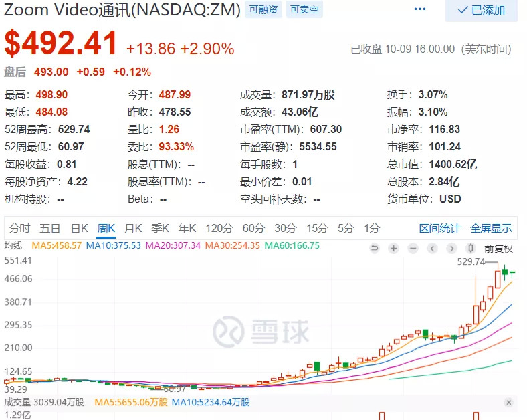Screen dimensions: 527x420
Task: Switch to the 季K chart tab
Action: [x=160, y=229]
